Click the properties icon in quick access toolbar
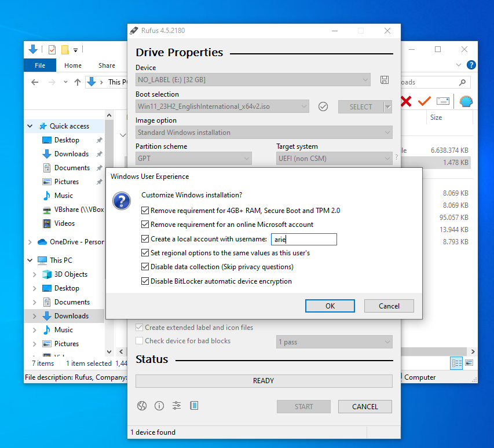The width and height of the screenshot is (494, 448). pos(52,49)
